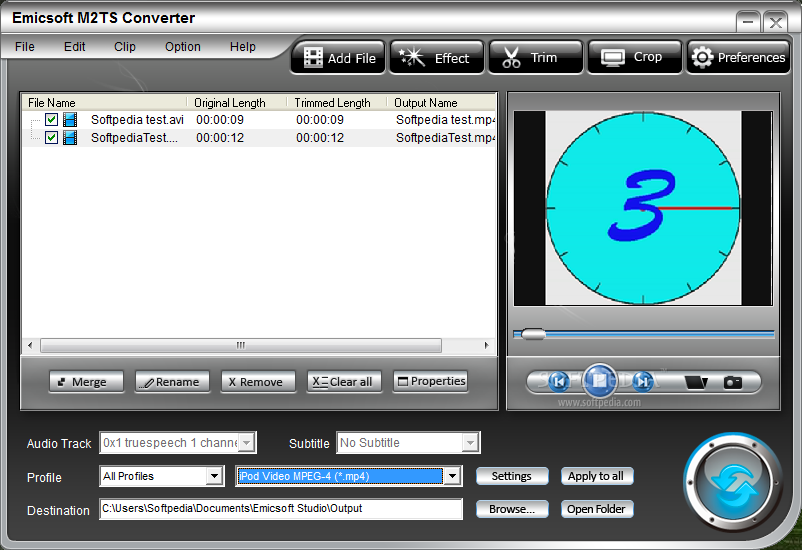
Task: Click Browse... for destination
Action: 512,509
